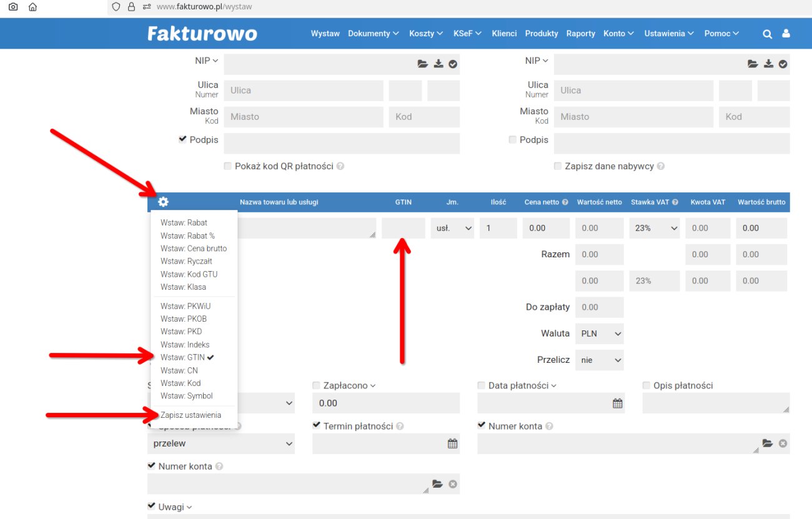Clear the lower Numer konta field with X icon
812x519 pixels.
click(x=453, y=484)
